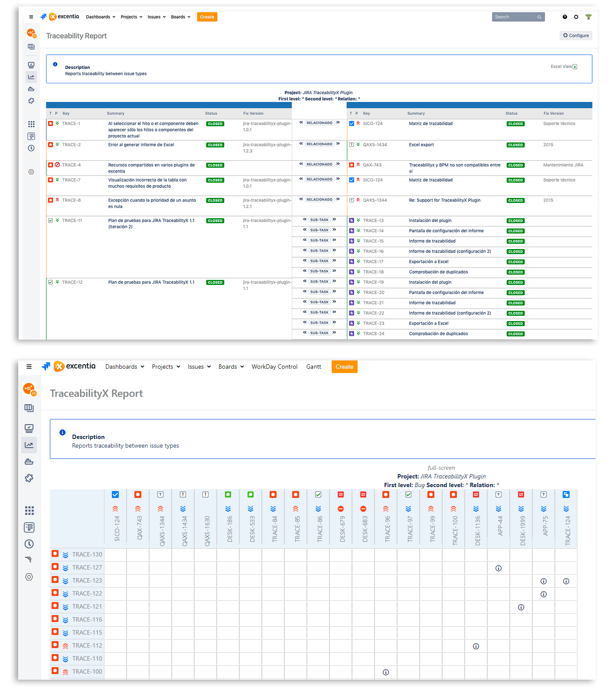Open the Gantt menu item
The image size is (616, 694).
(314, 367)
